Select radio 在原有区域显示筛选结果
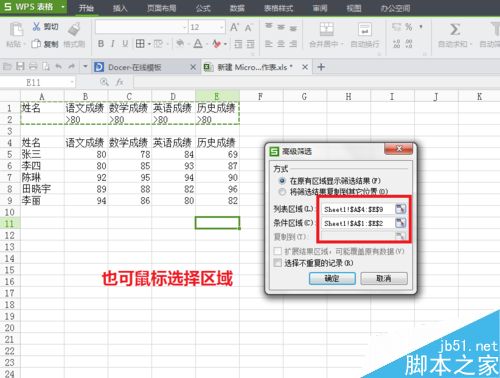 click(282, 181)
